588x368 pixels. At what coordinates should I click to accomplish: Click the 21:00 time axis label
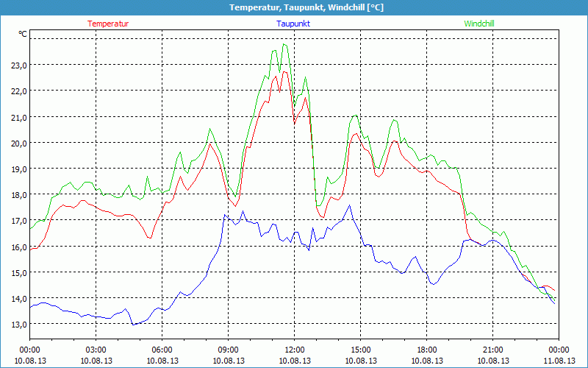(x=492, y=350)
